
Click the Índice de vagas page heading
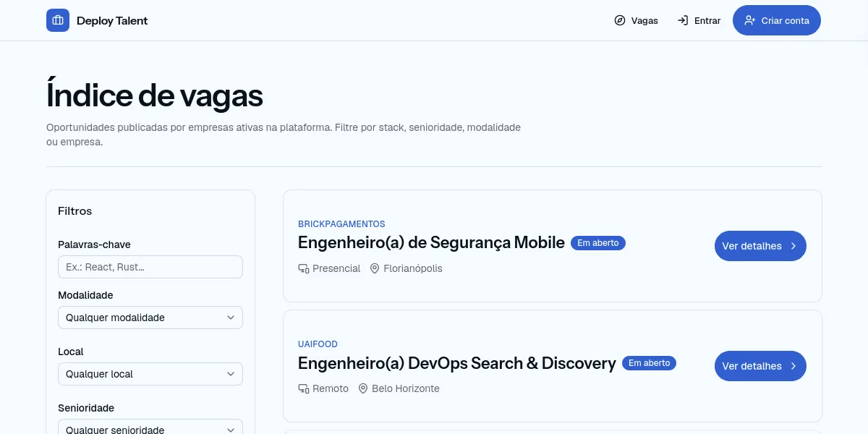point(155,95)
